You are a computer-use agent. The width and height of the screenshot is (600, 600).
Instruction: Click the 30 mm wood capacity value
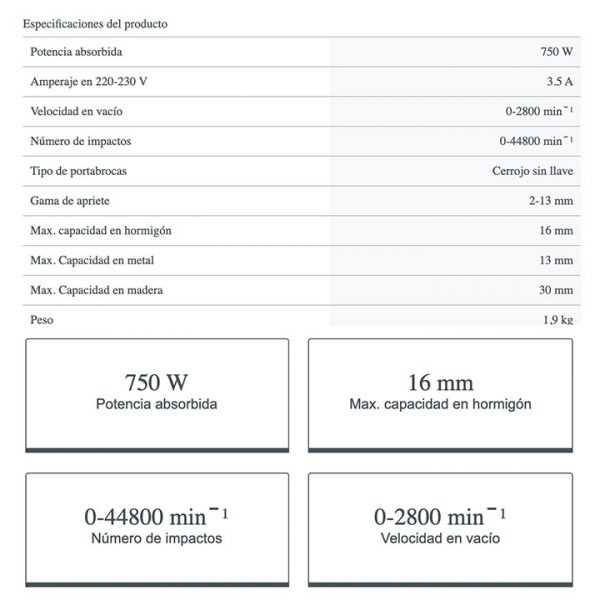click(557, 290)
